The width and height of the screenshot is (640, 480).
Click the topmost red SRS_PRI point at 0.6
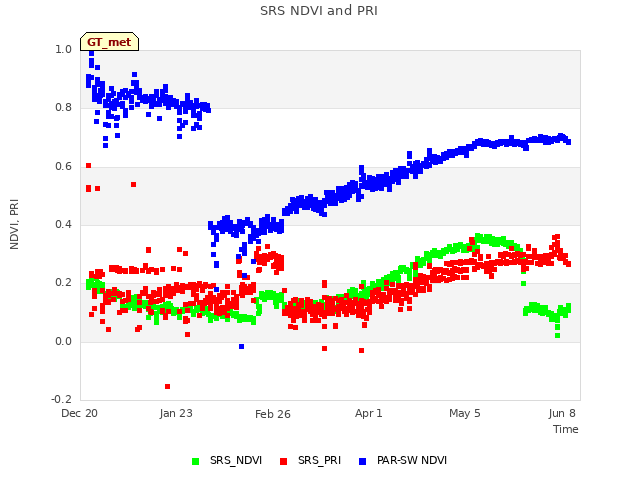pos(89,166)
